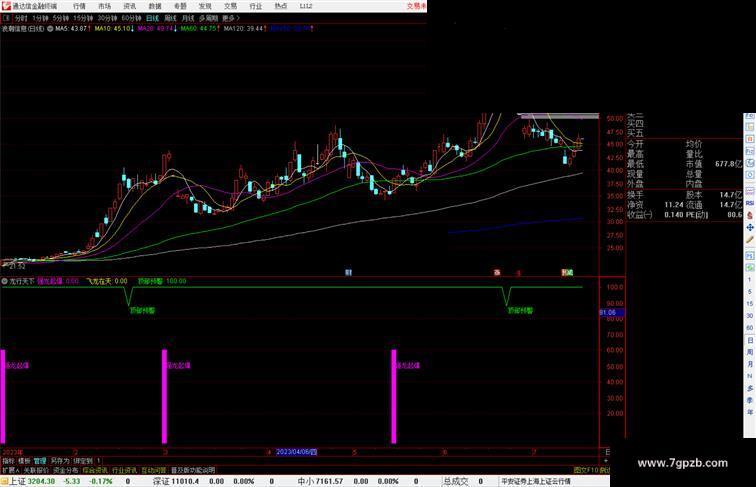
Task: Open the 资金分布 tab
Action: tap(66, 470)
